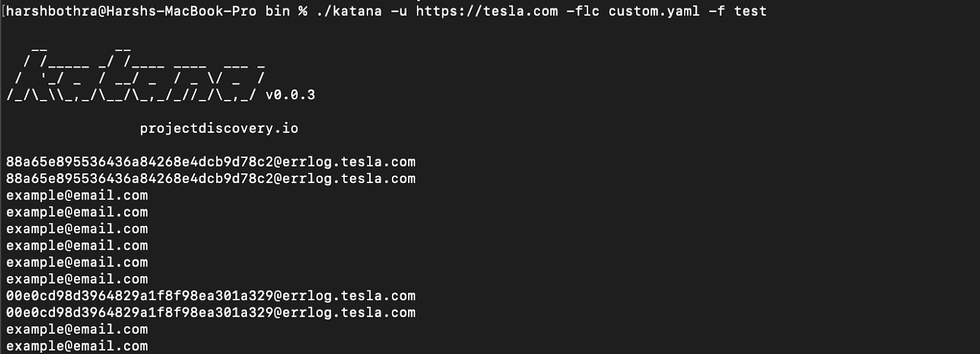Click the word test ending the command
This screenshot has width=980, height=354.
click(750, 11)
